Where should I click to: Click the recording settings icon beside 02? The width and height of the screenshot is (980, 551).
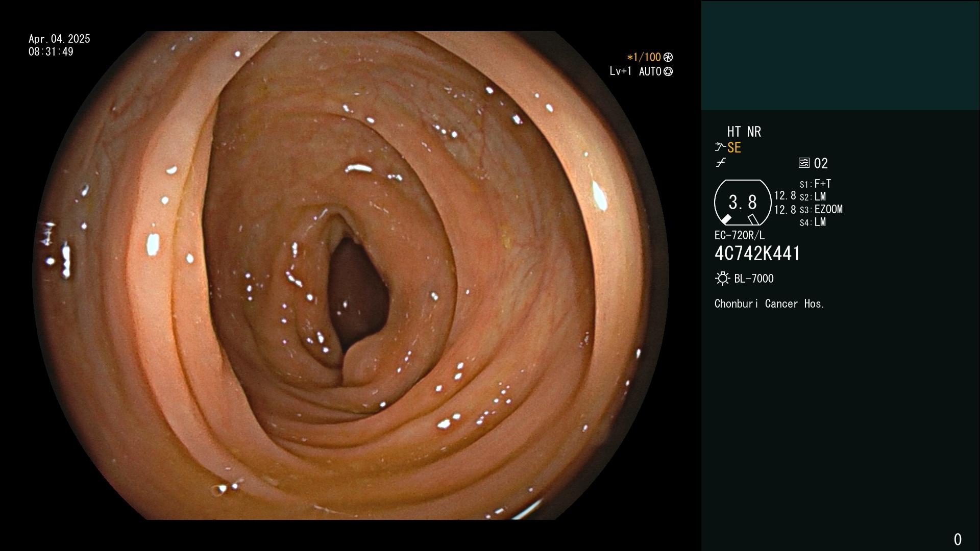click(804, 163)
